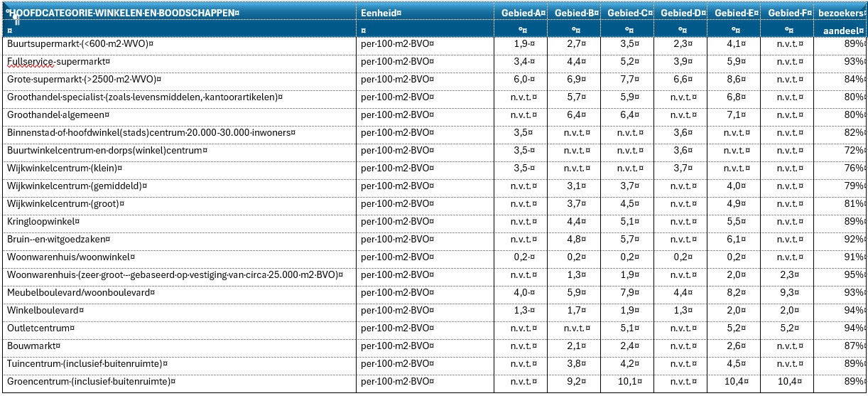Click the Meubelboulevard/woonboulevard row label
The width and height of the screenshot is (868, 396).
pyautogui.click(x=80, y=292)
